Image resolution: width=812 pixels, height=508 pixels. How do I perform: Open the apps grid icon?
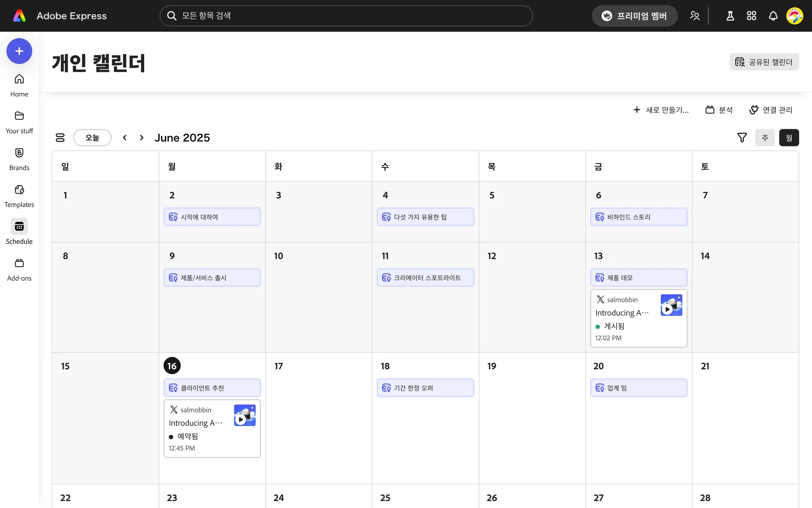752,16
